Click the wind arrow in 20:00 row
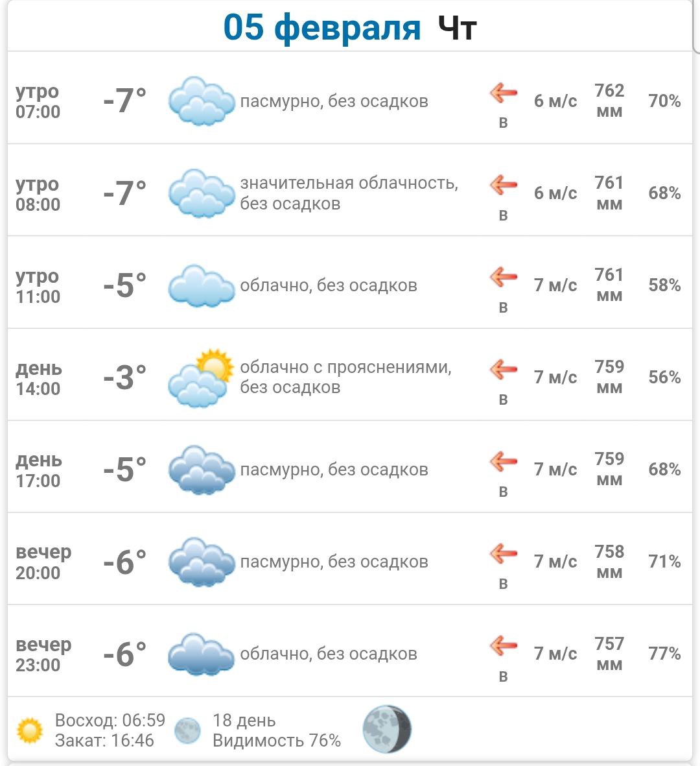This screenshot has width=700, height=766. 504,554
